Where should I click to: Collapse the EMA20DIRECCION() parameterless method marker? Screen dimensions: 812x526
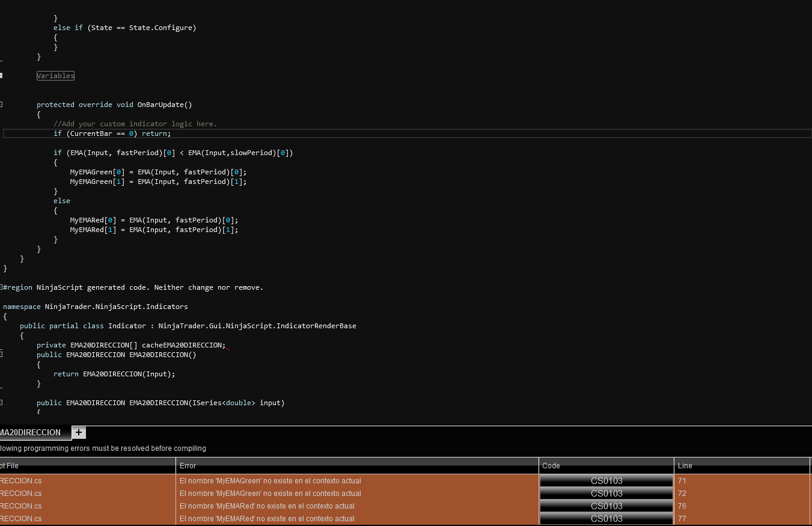click(1, 355)
